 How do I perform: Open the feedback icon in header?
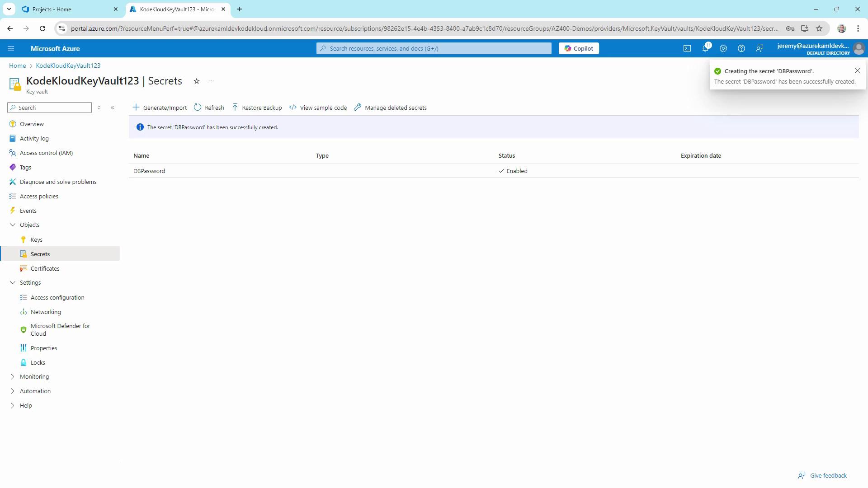(759, 48)
